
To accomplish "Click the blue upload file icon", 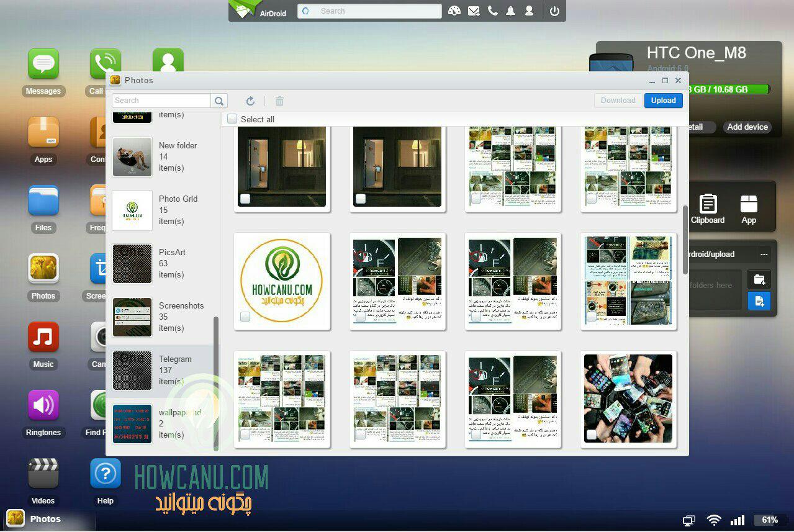I will point(759,300).
